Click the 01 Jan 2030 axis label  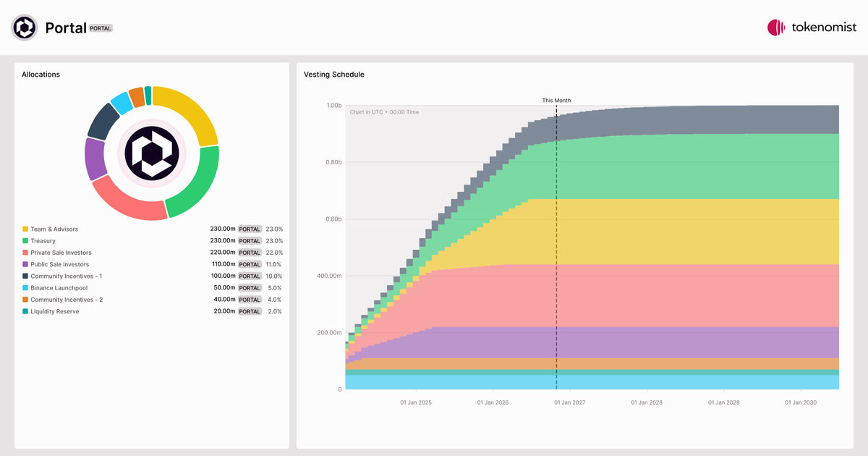pyautogui.click(x=801, y=402)
